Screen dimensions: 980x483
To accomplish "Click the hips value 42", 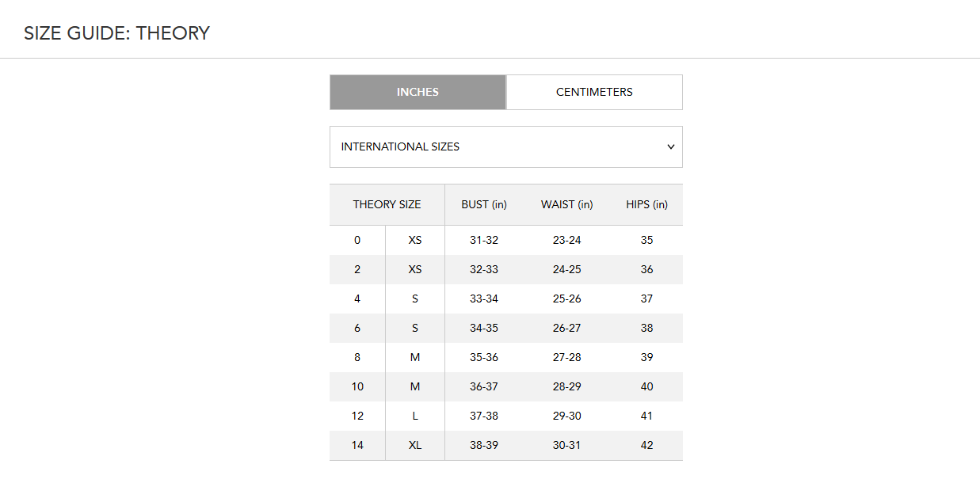I will click(x=646, y=445).
